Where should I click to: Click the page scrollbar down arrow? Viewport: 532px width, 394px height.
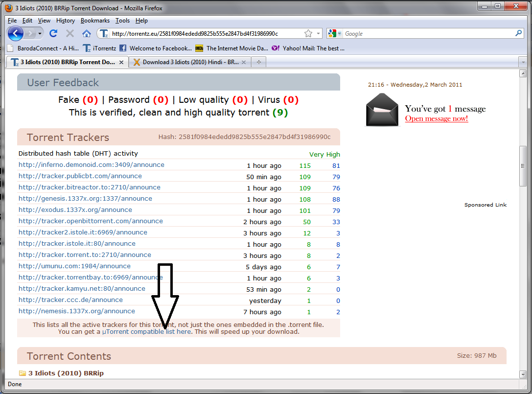523,374
